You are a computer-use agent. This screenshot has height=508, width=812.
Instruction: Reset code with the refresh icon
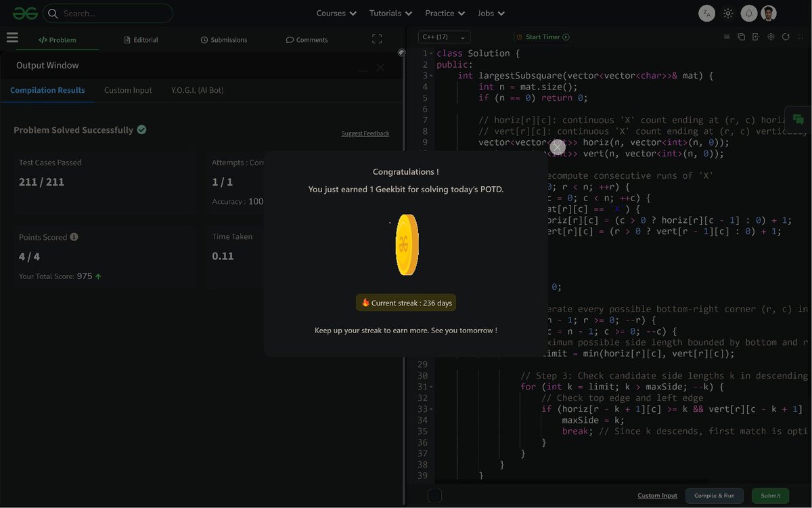(786, 37)
